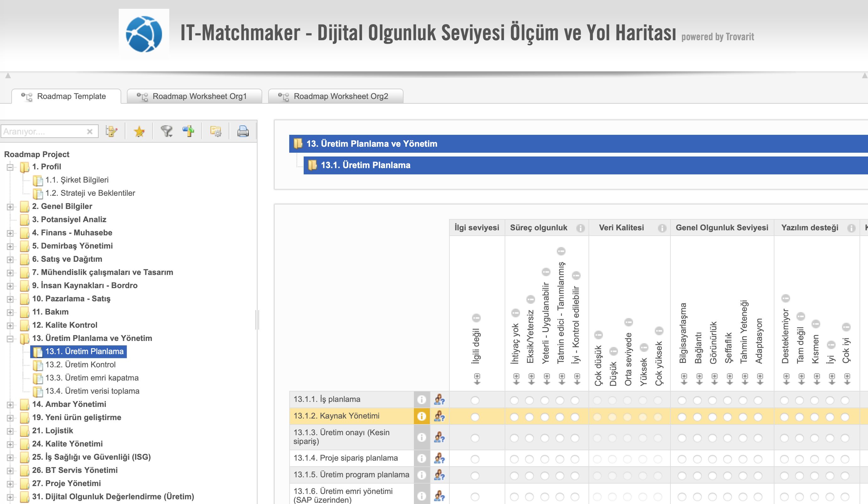Collapse the 1. Profil tree node
Viewport: 868px width, 504px height.
point(10,167)
